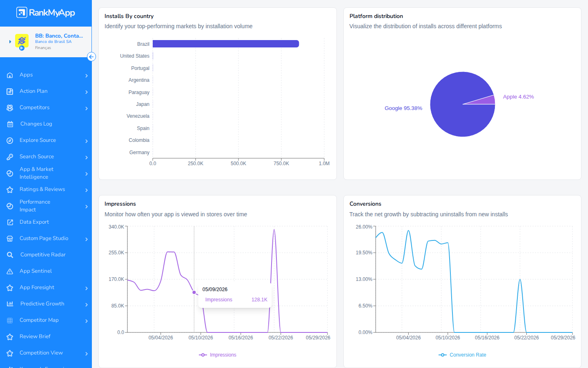Toggle the Conversion Rate legend item
This screenshot has height=368, width=588.
click(462, 355)
